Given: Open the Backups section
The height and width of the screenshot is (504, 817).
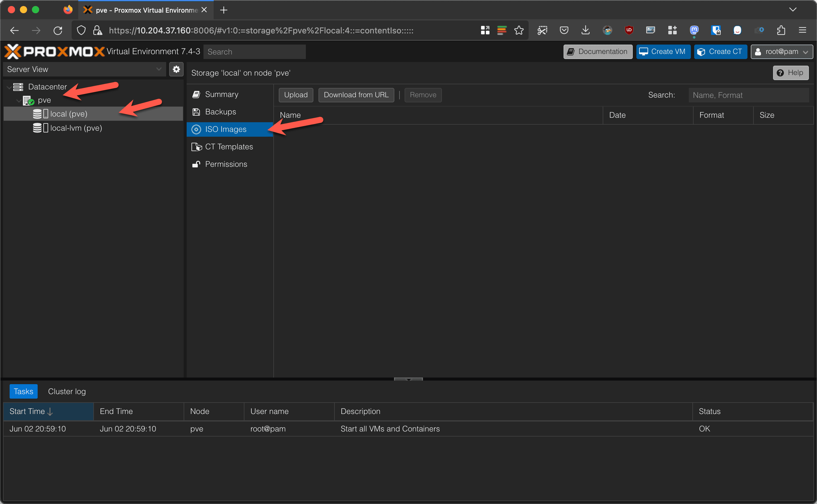Looking at the screenshot, I should click(x=230, y=112).
